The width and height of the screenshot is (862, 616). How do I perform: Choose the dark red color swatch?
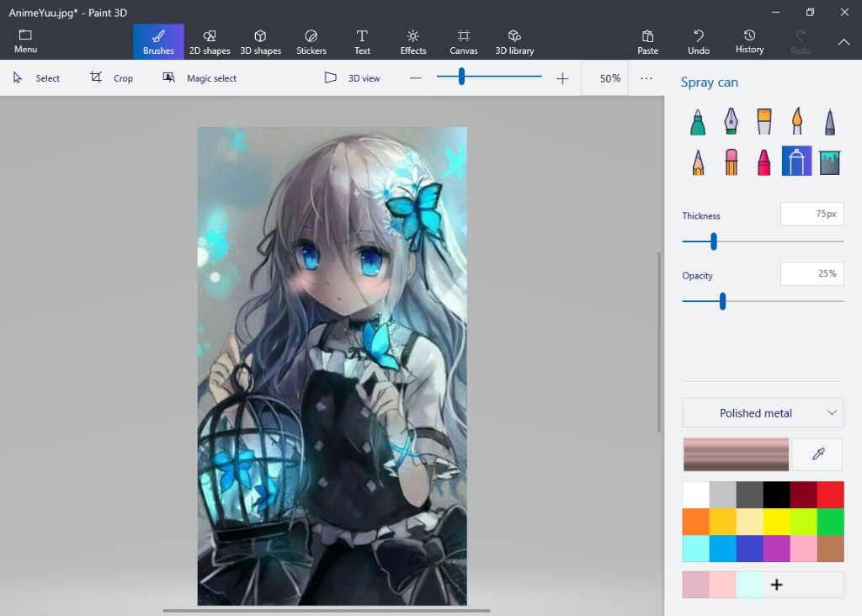pos(803,495)
